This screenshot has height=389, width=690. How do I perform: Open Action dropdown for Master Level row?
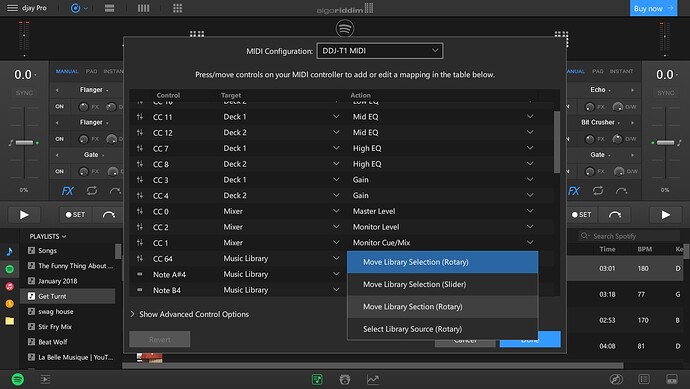530,211
